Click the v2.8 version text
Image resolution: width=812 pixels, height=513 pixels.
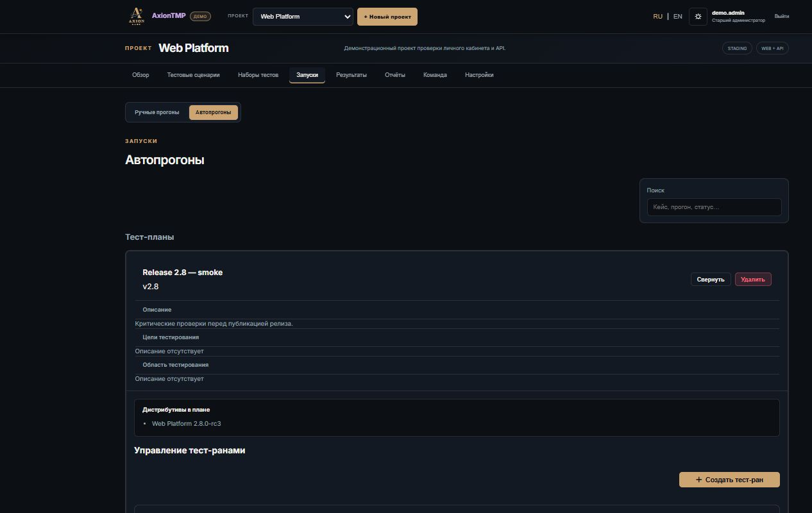click(x=151, y=287)
